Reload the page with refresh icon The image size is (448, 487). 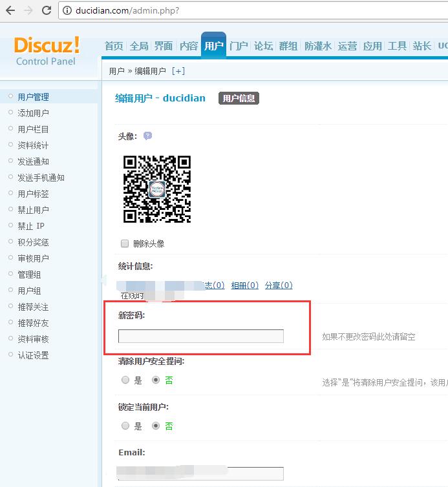click(x=47, y=10)
